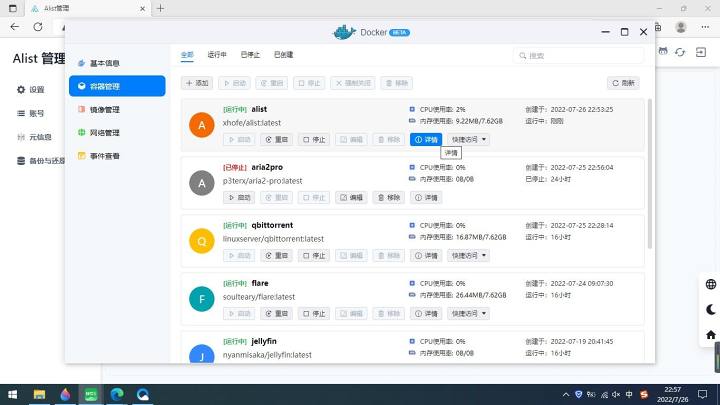720x405 pixels.
Task: Switch to the 已停止 tab
Action: point(250,55)
